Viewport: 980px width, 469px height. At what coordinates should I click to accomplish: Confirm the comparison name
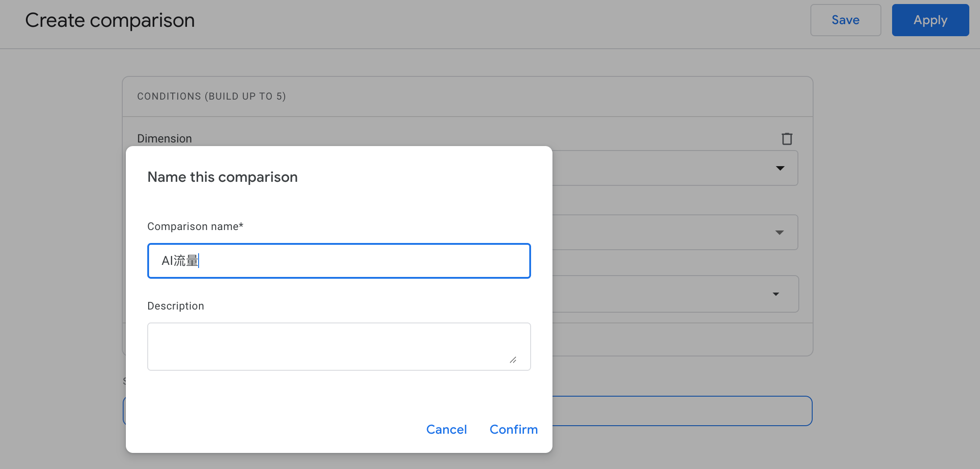[514, 429]
